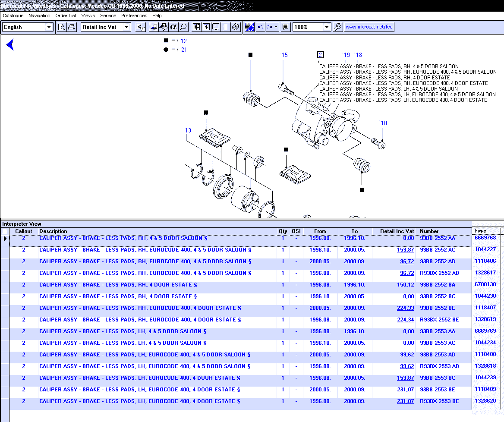The image size is (504, 422).
Task: Click callout number 13 on the diagram
Action: point(188,130)
